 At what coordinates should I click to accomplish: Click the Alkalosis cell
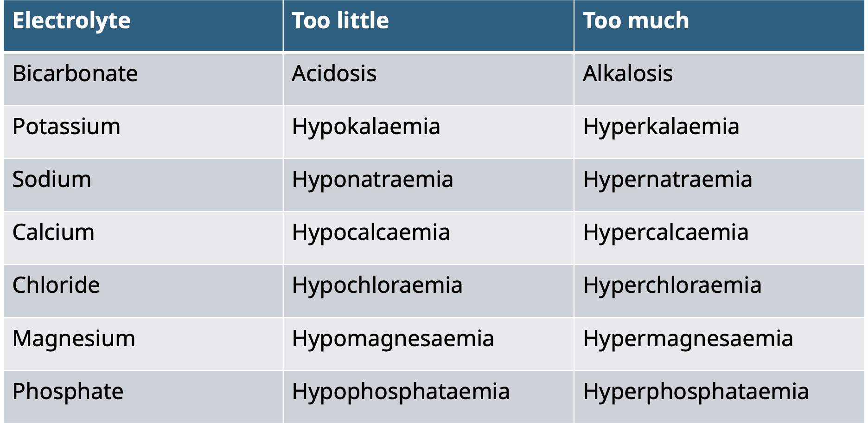[x=628, y=74]
